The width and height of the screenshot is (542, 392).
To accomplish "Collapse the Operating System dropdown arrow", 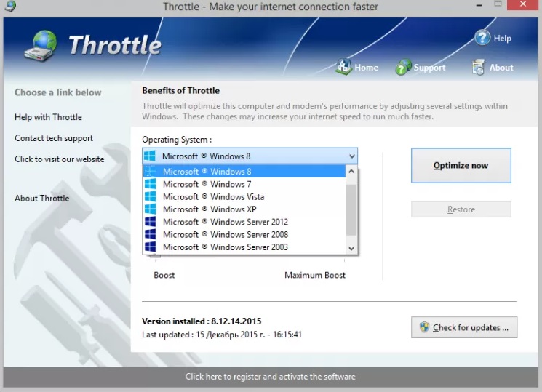I will coord(351,156).
